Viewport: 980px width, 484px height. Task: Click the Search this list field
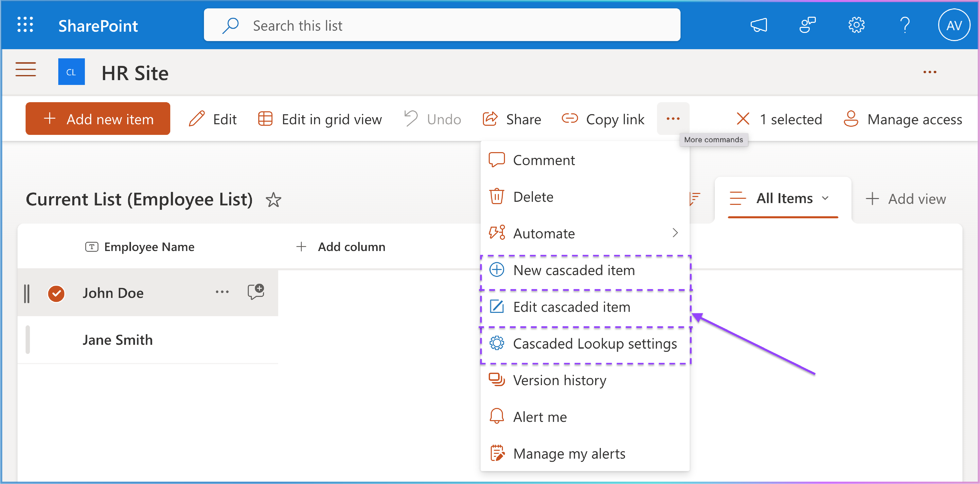tap(442, 25)
